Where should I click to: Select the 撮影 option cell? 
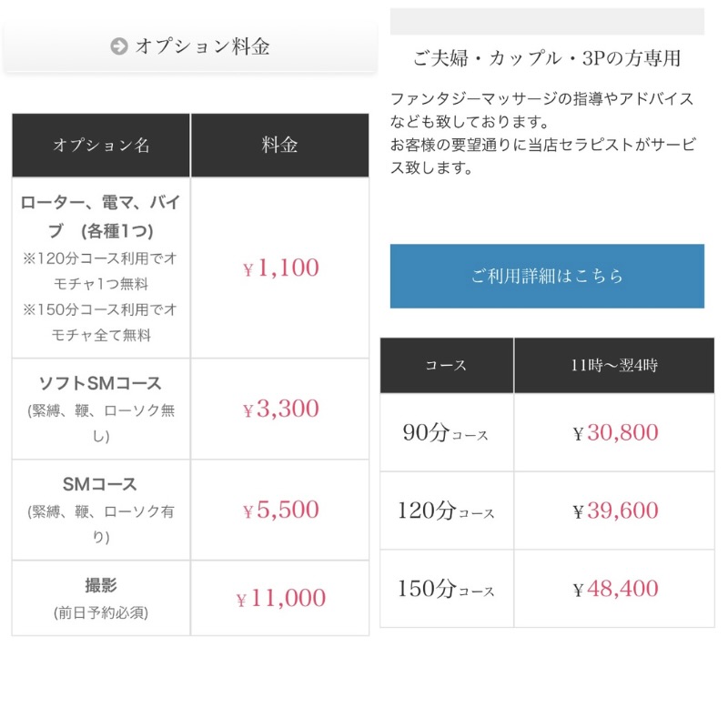coord(101,598)
